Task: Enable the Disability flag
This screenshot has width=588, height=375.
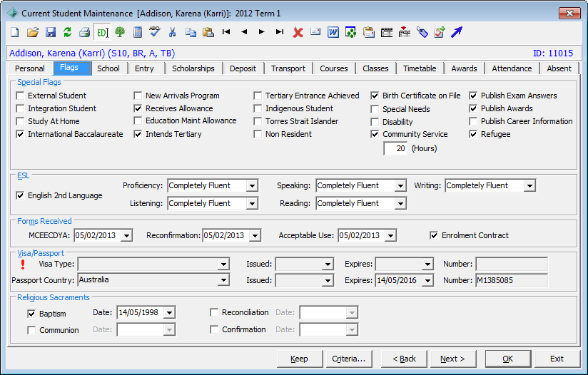Action: tap(375, 122)
